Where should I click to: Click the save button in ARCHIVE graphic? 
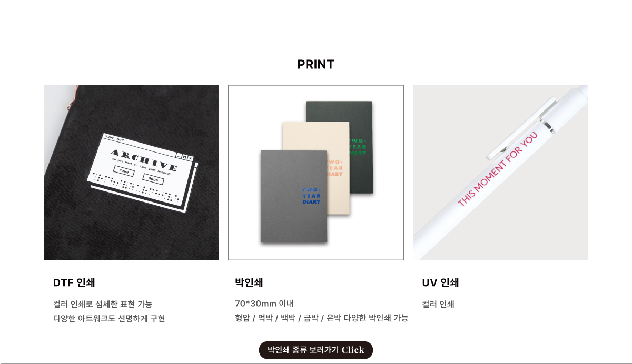124,171
